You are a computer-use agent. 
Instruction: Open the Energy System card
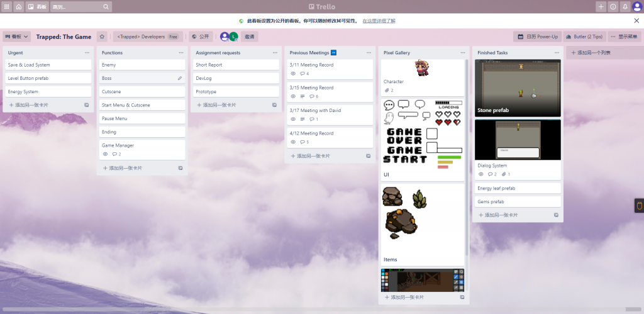point(48,92)
